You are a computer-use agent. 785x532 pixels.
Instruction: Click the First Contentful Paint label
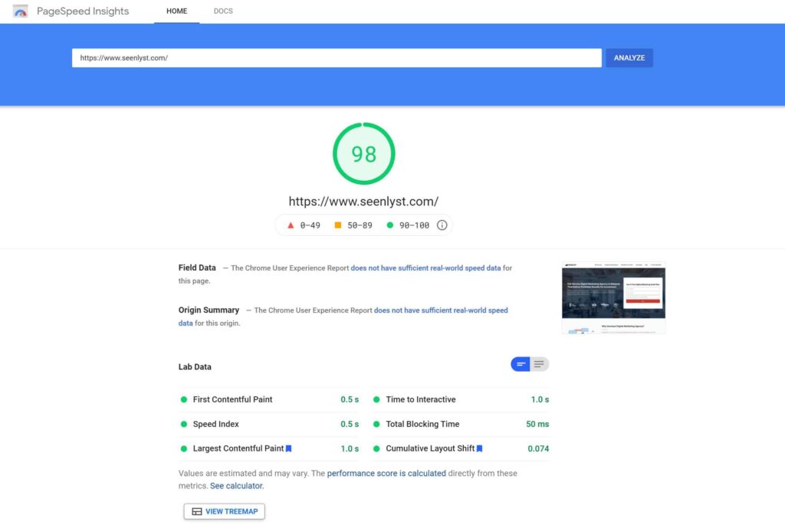tap(233, 399)
